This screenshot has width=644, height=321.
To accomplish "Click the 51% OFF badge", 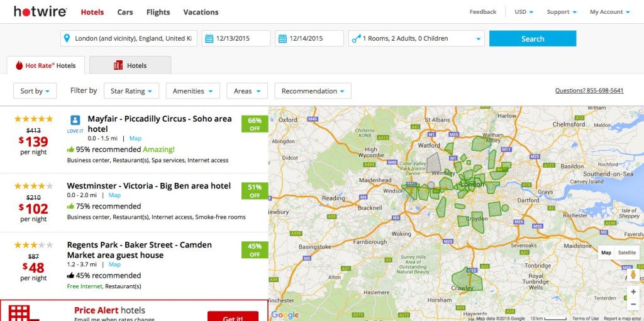I will [255, 191].
